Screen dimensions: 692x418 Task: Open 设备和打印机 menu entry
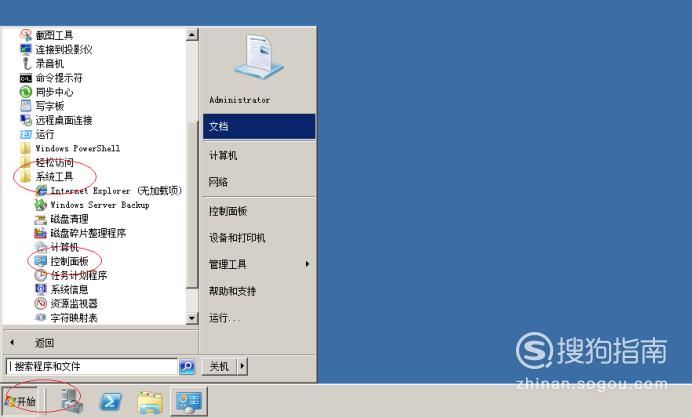259,238
